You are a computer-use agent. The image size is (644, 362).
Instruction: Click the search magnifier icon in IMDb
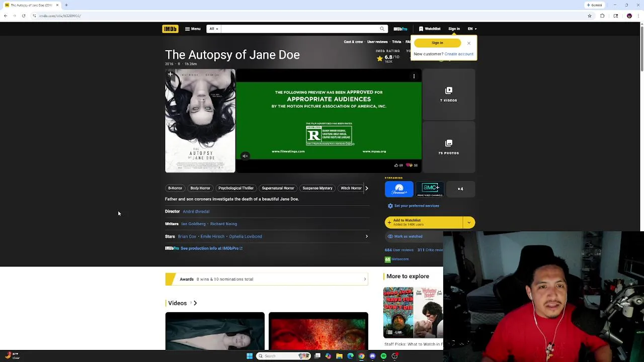tap(382, 29)
